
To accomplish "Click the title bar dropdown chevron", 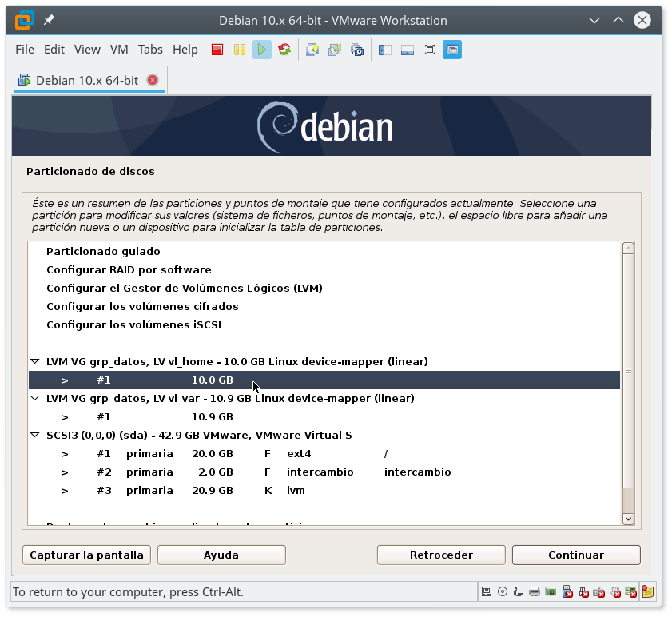I will (x=594, y=20).
